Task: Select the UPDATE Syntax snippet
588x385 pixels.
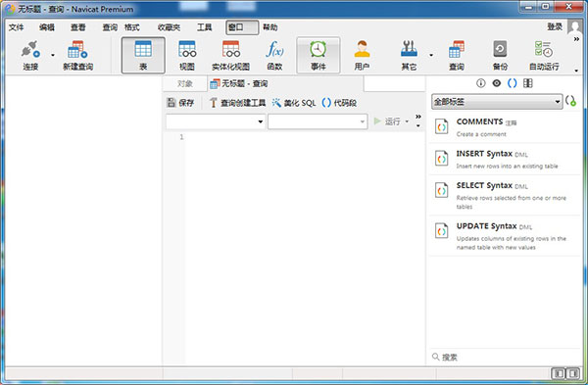Action: 505,236
